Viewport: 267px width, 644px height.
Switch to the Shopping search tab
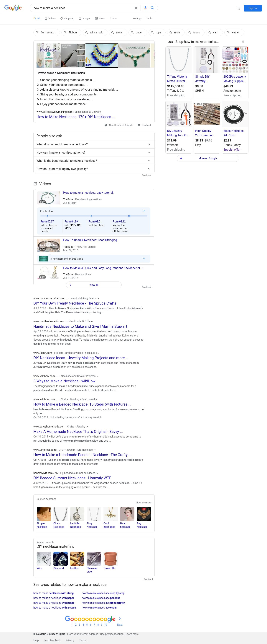tap(67, 19)
